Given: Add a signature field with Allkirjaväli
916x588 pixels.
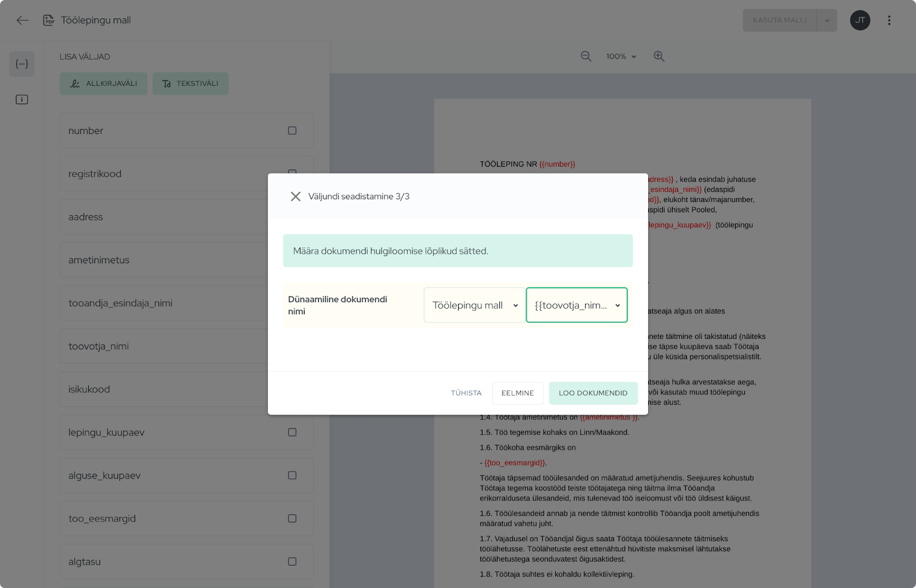Looking at the screenshot, I should pos(104,84).
